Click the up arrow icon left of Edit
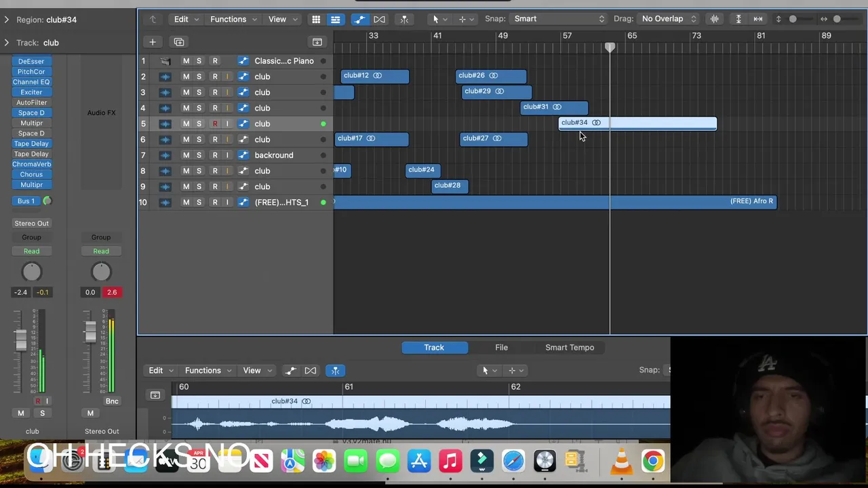Viewport: 868px width, 488px height. [153, 19]
